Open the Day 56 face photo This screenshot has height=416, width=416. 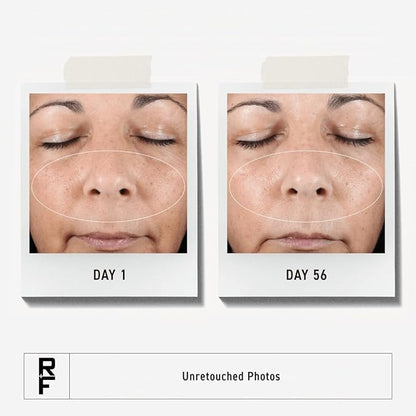(306, 173)
